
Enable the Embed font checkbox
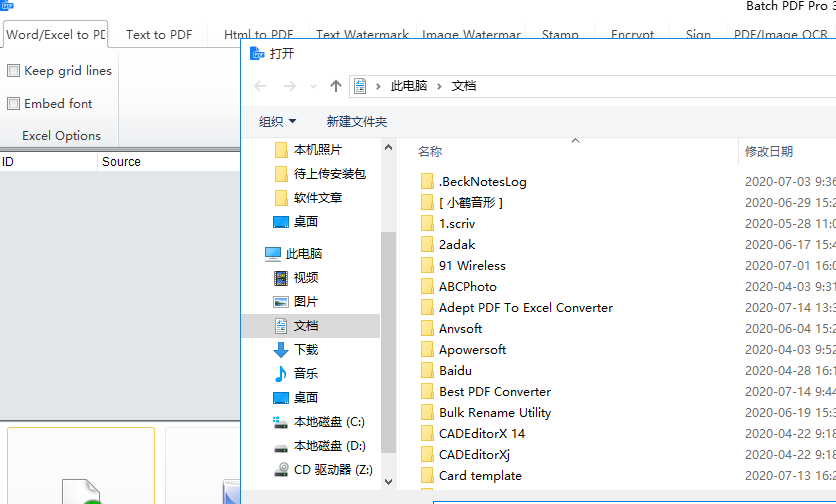coord(13,103)
